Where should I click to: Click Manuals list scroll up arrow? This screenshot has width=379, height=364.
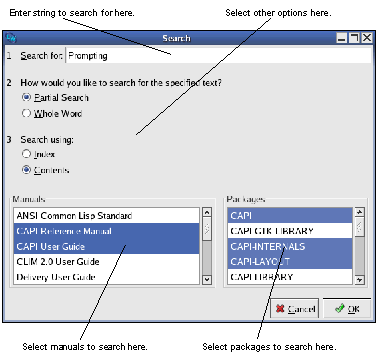point(207,212)
